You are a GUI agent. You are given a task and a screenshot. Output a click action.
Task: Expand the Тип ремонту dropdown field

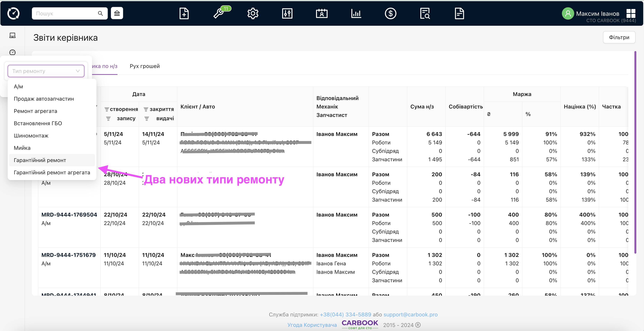pyautogui.click(x=46, y=71)
